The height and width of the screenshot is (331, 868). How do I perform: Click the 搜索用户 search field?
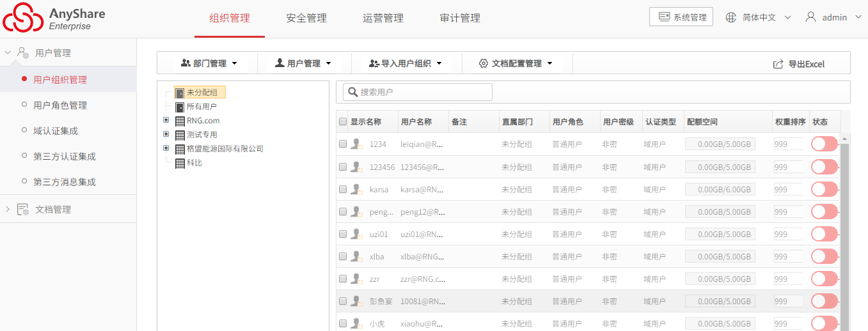coord(418,92)
